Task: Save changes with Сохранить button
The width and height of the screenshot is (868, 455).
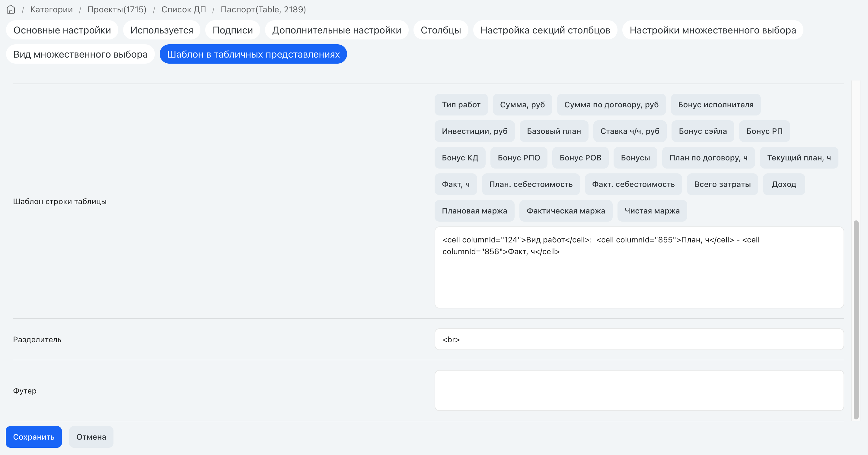Action: click(x=34, y=437)
